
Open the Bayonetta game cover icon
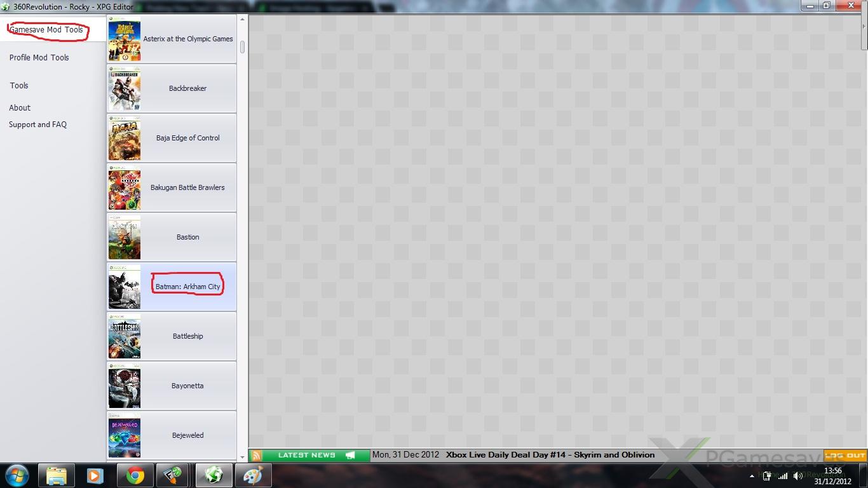[x=125, y=386]
